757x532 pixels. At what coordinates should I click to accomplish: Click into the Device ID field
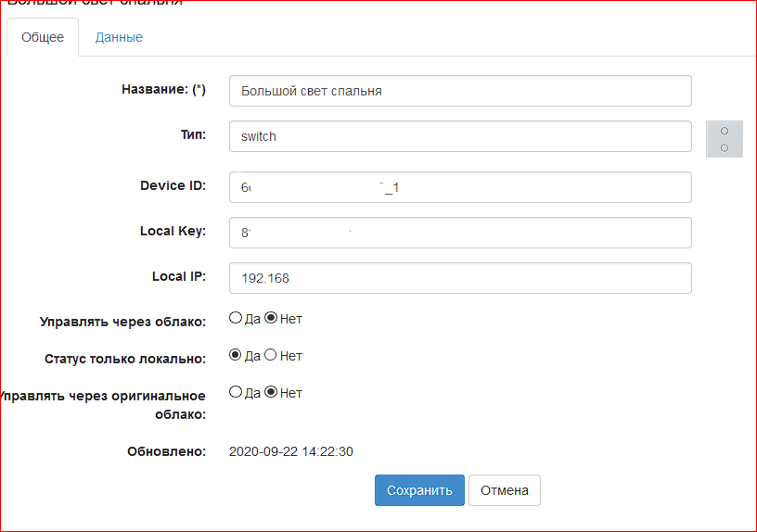pos(460,187)
